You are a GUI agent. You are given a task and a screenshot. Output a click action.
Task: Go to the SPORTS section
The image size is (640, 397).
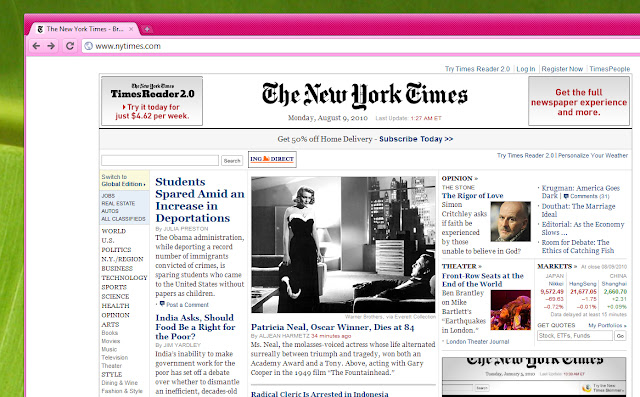click(114, 287)
